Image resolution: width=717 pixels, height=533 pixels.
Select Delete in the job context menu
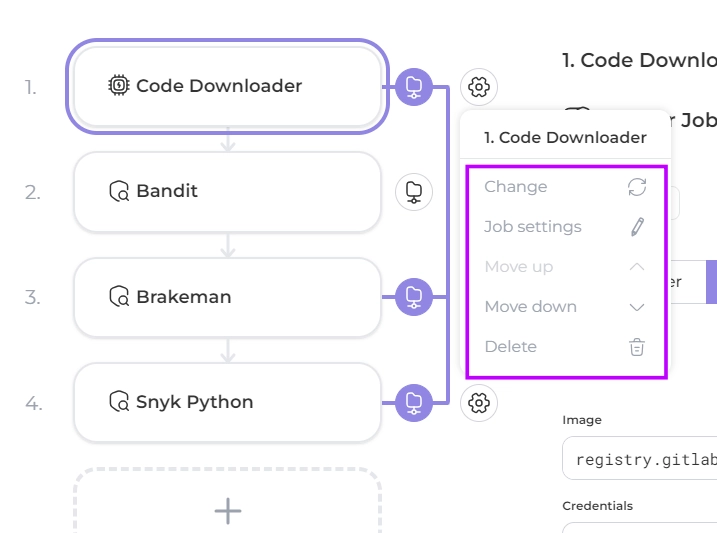click(511, 347)
